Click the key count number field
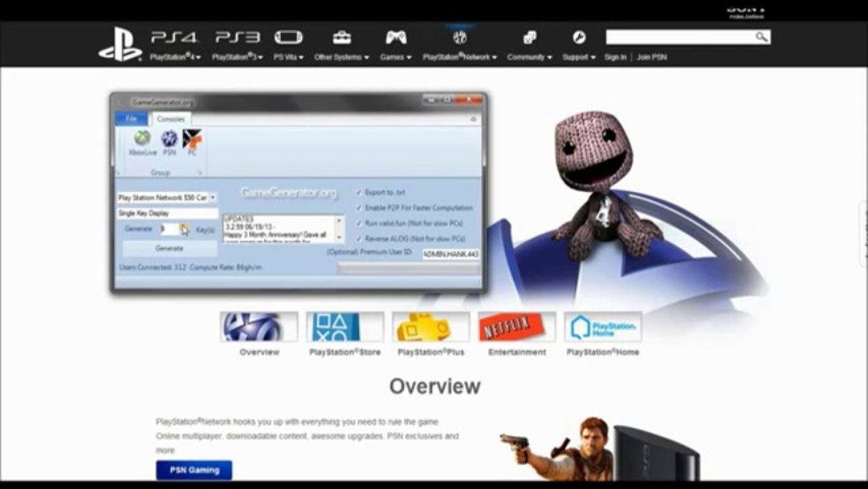The image size is (868, 489). pyautogui.click(x=170, y=230)
